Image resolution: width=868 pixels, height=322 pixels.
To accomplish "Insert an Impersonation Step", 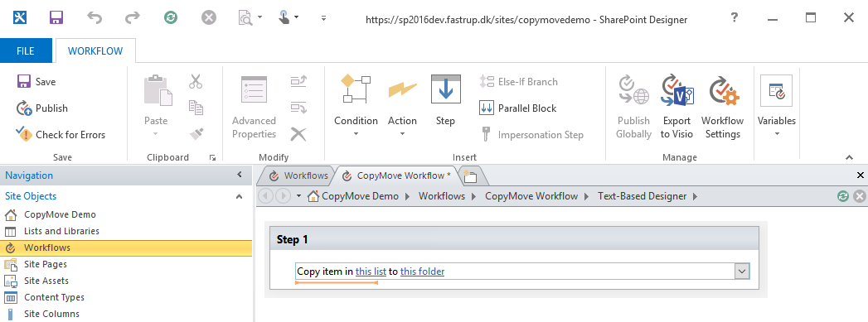I will (x=531, y=134).
